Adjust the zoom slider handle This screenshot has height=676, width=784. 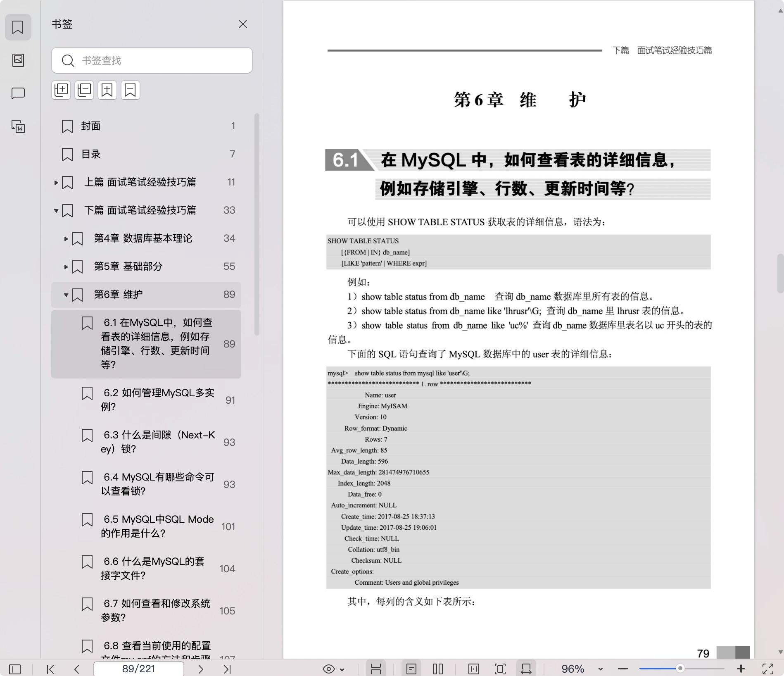pos(680,669)
